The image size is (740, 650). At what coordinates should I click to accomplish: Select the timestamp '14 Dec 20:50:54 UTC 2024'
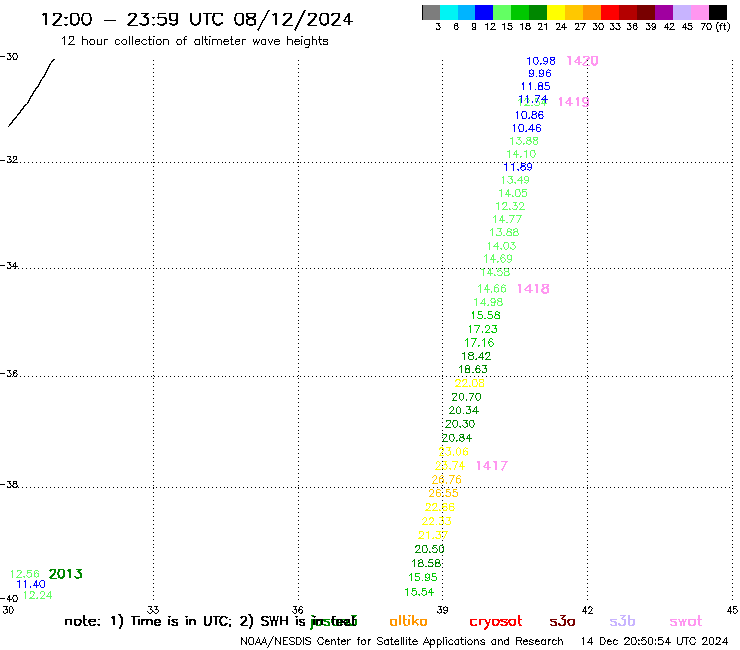pos(654,642)
